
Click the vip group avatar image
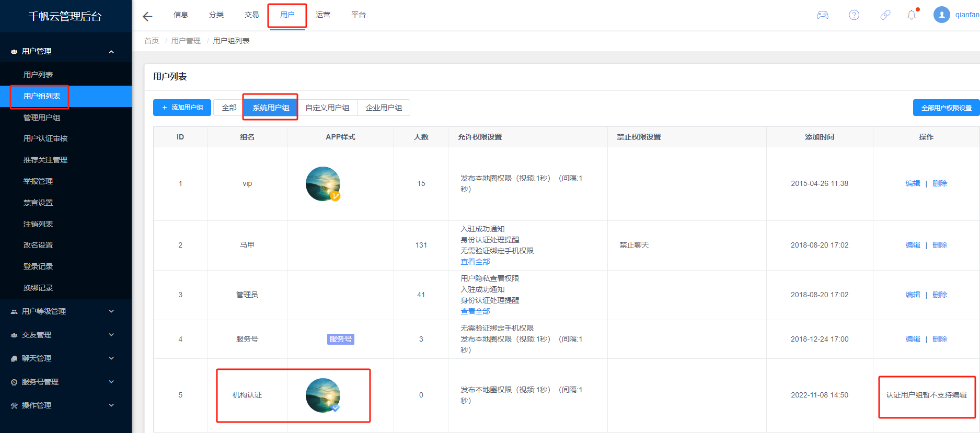click(x=323, y=184)
